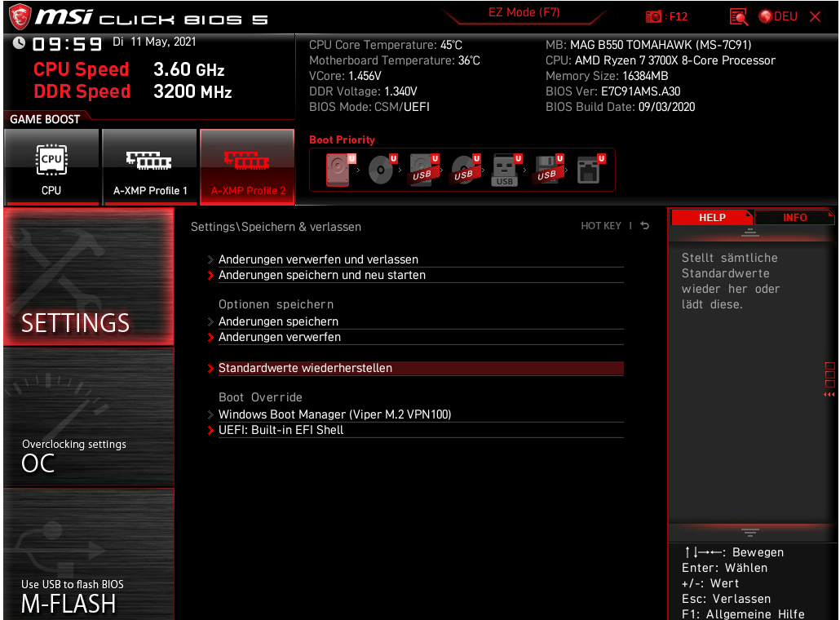Open the OC overclocking settings section
Screen dimensions: 840x620
pos(89,418)
